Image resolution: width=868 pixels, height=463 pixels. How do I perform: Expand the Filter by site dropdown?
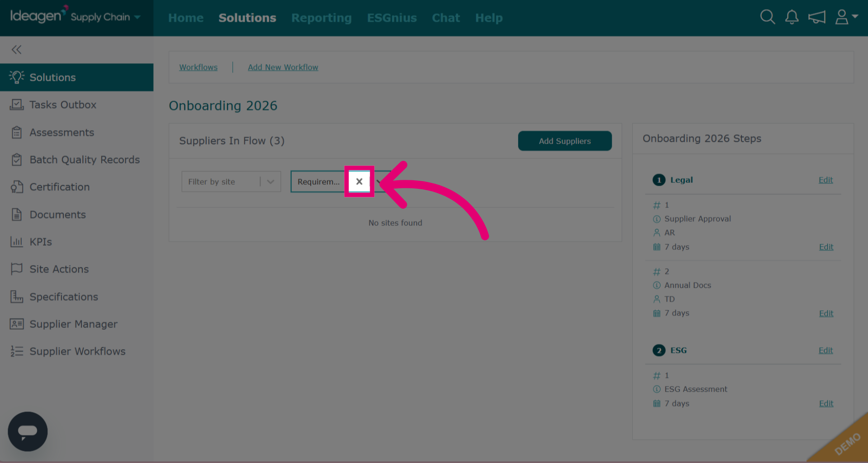270,182
